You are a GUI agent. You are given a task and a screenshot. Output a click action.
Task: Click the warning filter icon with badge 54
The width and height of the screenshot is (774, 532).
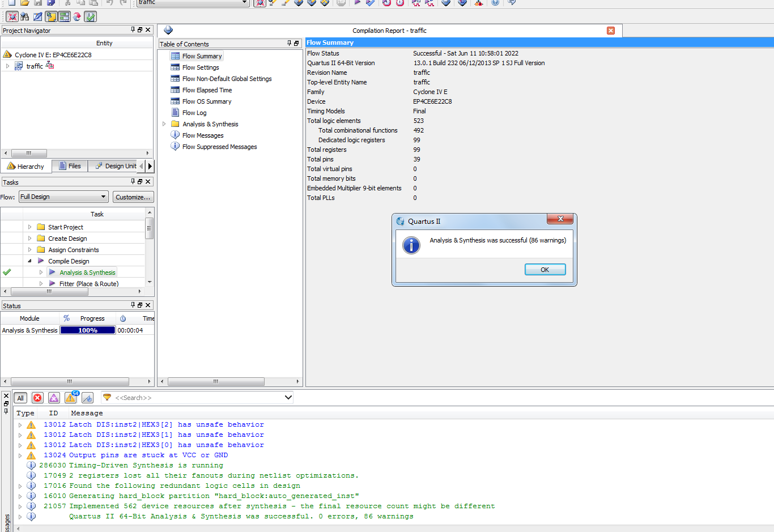pyautogui.click(x=71, y=398)
